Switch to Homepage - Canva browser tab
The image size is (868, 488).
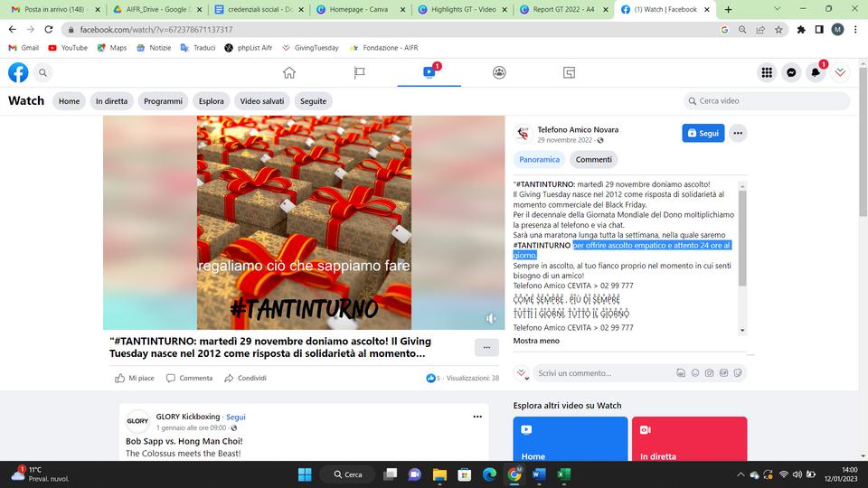(359, 9)
